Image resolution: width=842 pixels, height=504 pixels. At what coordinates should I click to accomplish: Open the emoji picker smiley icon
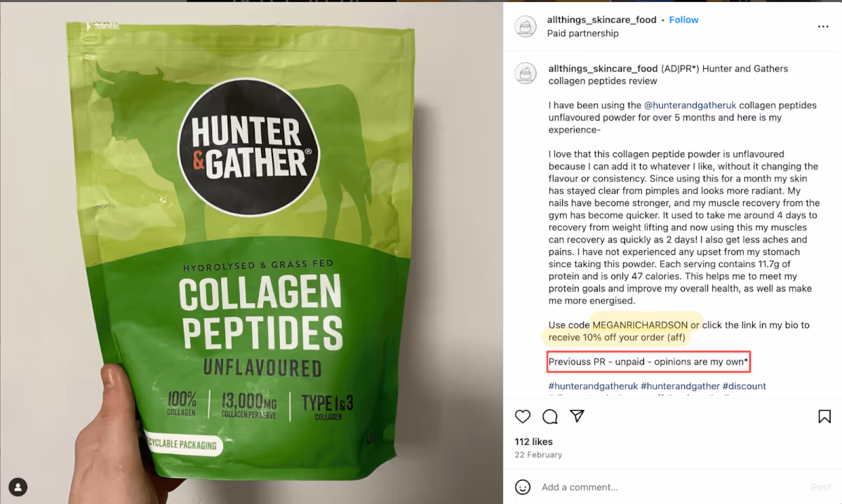click(x=523, y=486)
